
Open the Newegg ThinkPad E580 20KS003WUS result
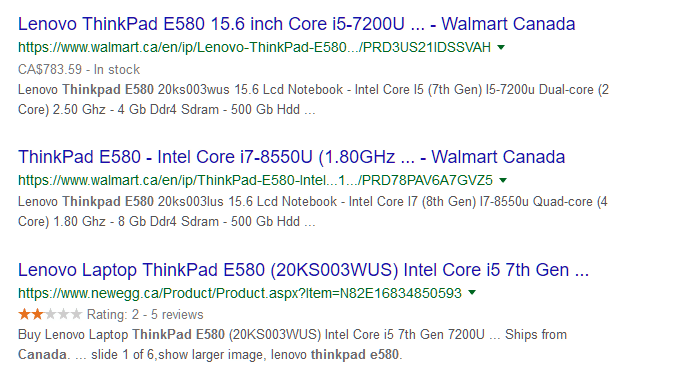(303, 270)
